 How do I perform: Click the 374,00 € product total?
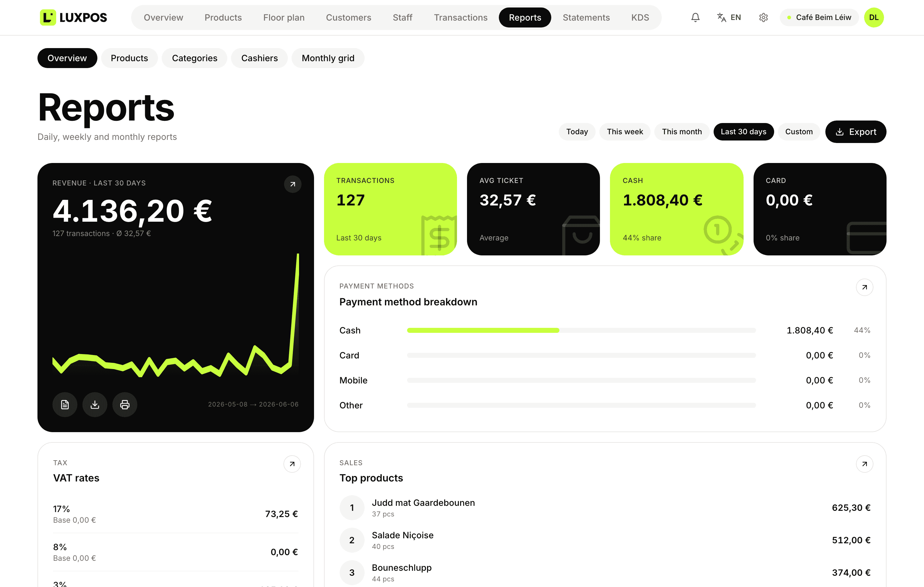tap(851, 572)
